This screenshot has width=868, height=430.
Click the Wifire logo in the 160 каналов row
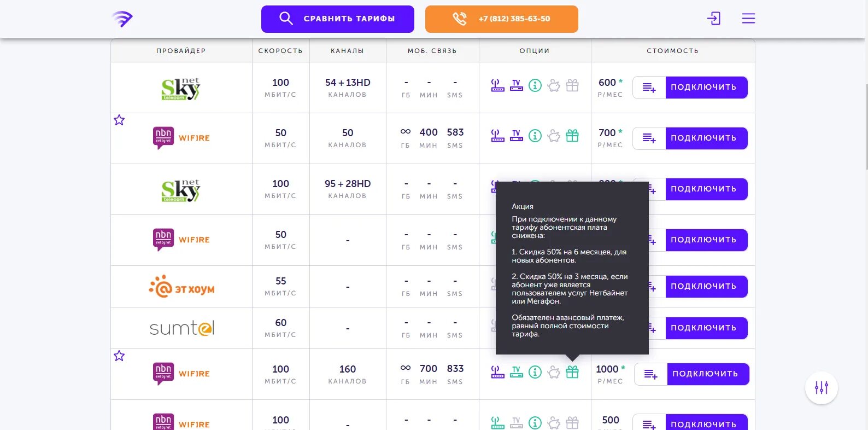coord(181,374)
